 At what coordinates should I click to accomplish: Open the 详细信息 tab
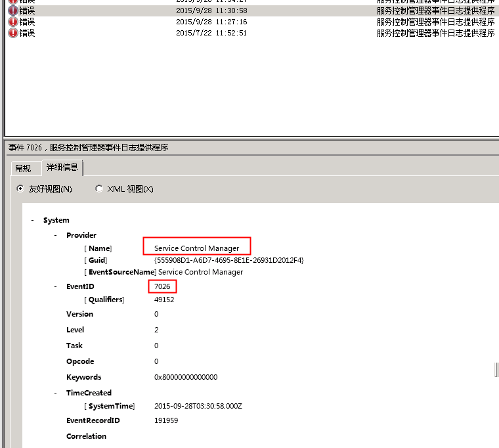pos(62,168)
